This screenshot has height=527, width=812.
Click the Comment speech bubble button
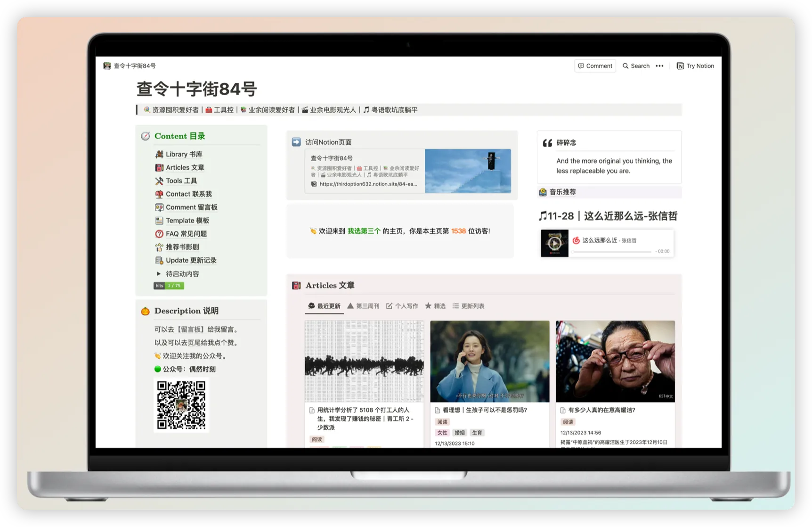tap(595, 66)
